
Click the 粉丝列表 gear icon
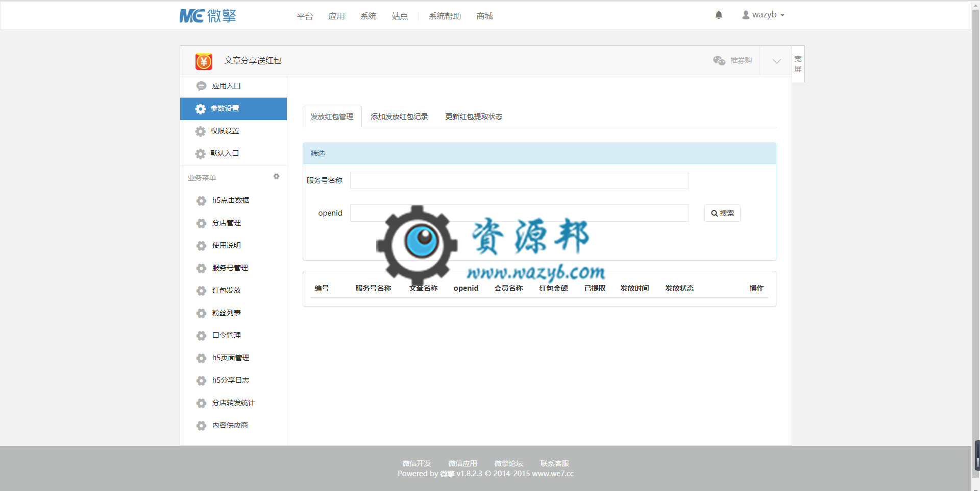click(x=201, y=313)
